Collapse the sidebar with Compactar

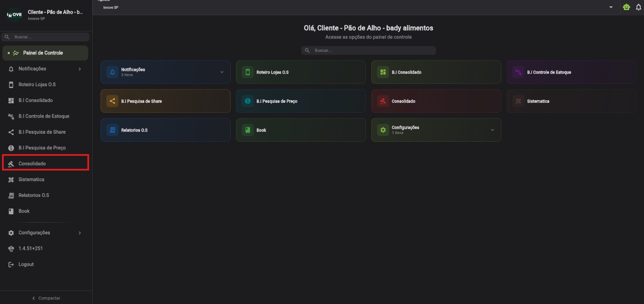pos(46,298)
